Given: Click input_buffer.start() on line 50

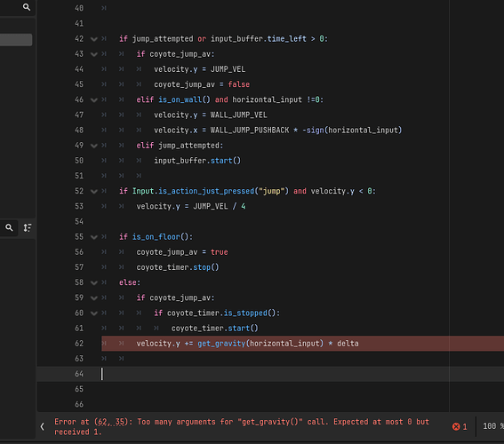Looking at the screenshot, I should pyautogui.click(x=197, y=161).
